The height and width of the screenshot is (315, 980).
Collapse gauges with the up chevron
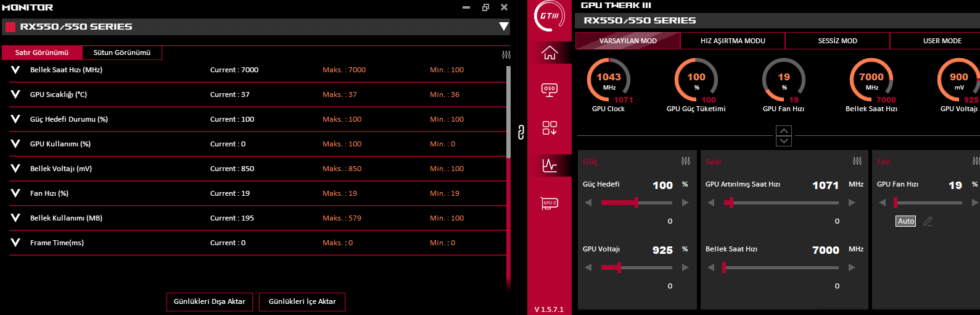pyautogui.click(x=783, y=131)
